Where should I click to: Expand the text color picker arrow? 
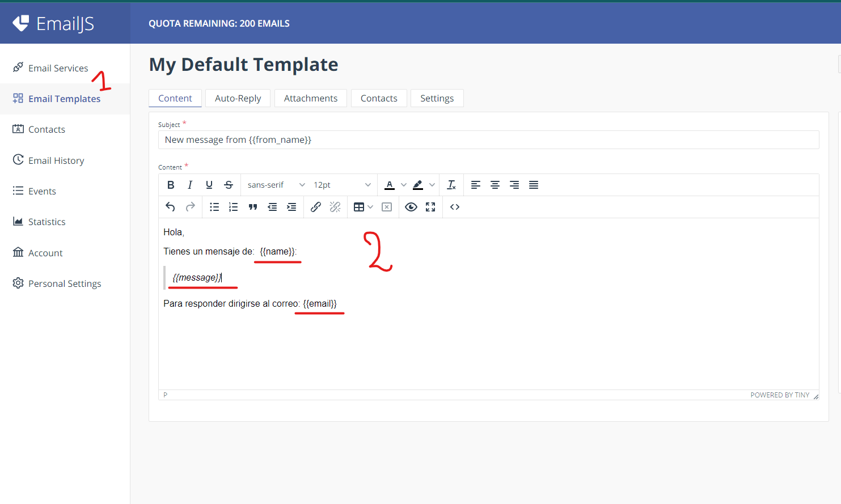404,185
